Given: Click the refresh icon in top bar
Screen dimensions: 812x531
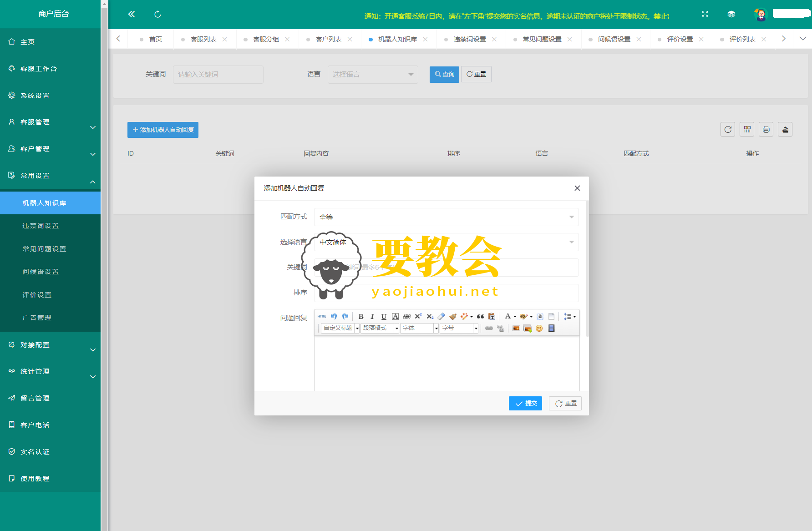Looking at the screenshot, I should tap(157, 15).
